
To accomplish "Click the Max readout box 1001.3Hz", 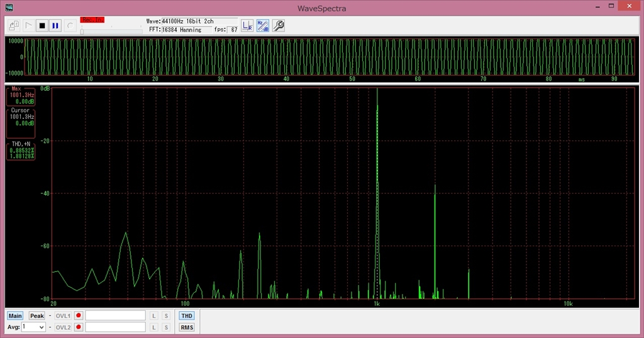I will 21,96.
